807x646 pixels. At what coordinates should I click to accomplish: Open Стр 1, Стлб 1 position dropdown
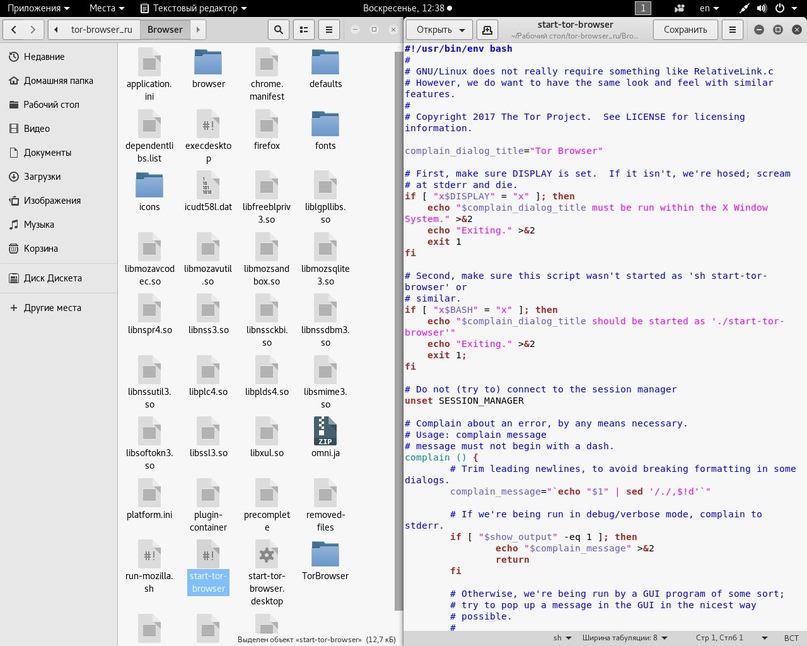point(731,638)
